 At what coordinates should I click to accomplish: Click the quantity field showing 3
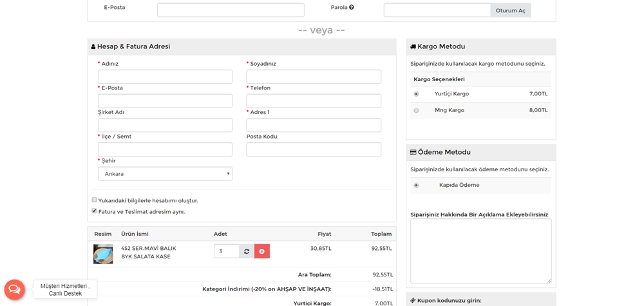[226, 251]
